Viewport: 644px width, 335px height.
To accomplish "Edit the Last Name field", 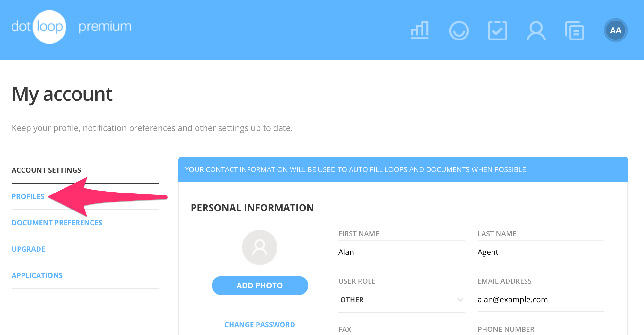I will coord(540,252).
